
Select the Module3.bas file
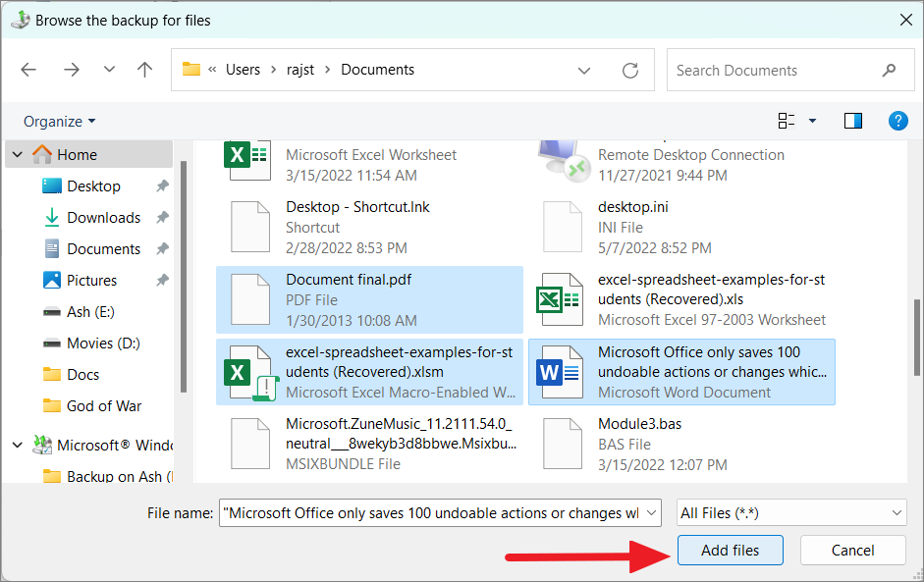pyautogui.click(x=681, y=445)
